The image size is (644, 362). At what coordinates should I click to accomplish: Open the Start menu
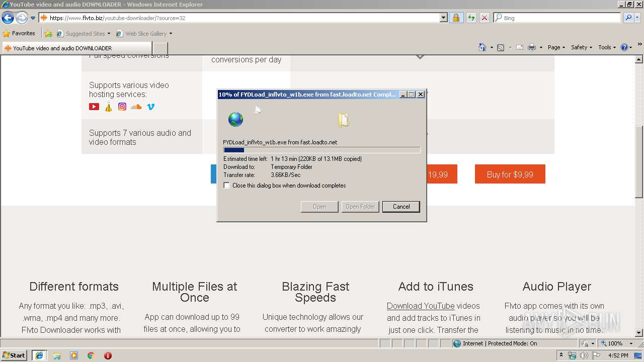click(14, 355)
